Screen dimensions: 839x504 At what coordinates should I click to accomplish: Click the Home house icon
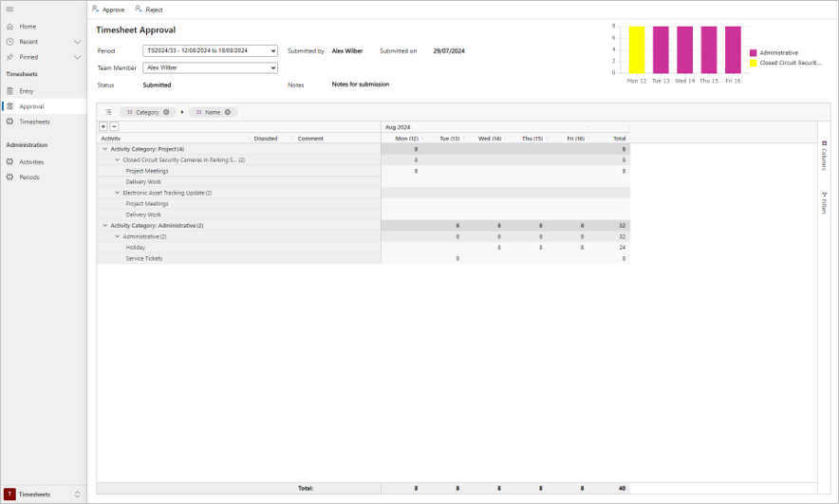pyautogui.click(x=9, y=27)
